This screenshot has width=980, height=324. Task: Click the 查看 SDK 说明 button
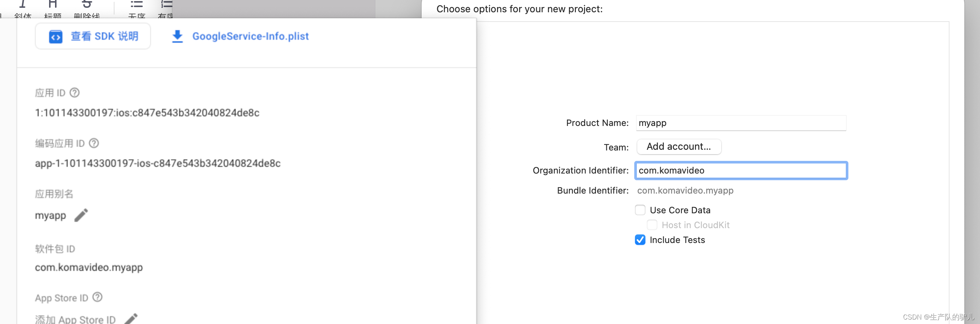(93, 36)
